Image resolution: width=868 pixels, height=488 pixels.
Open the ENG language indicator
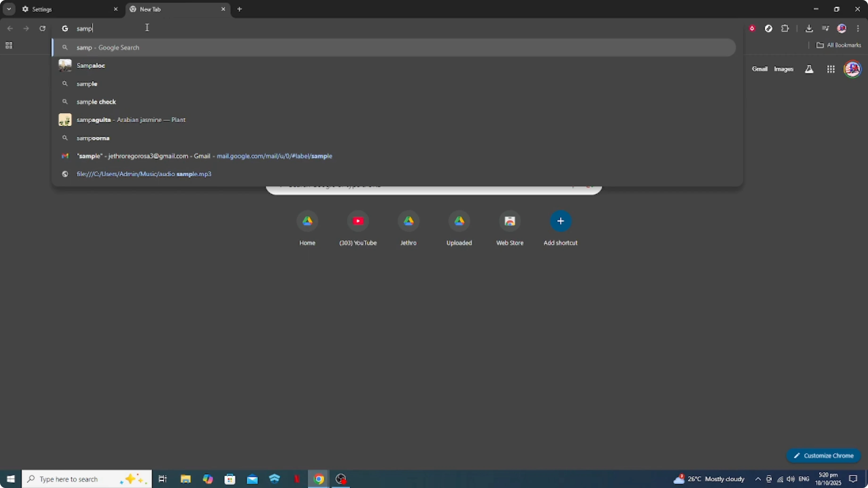coord(804,479)
